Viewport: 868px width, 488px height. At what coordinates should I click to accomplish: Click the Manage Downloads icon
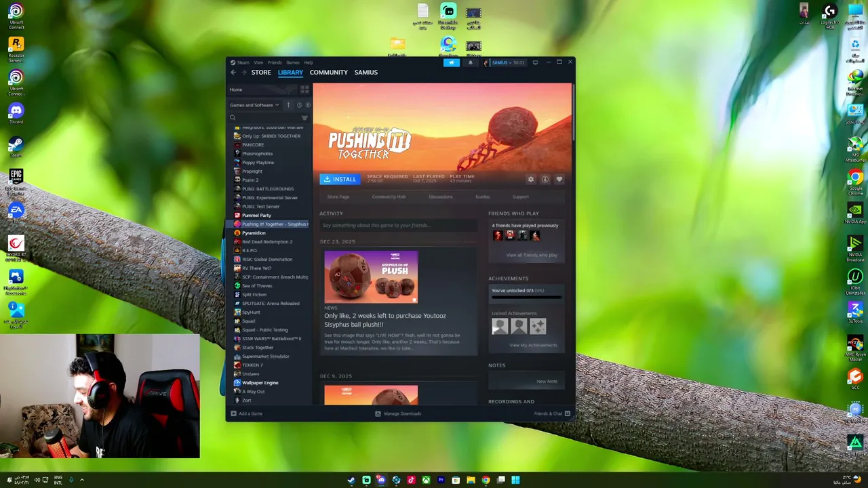pyautogui.click(x=378, y=413)
